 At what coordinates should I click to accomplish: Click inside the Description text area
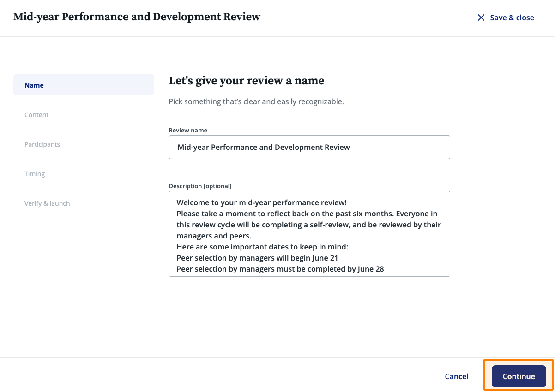pos(309,234)
